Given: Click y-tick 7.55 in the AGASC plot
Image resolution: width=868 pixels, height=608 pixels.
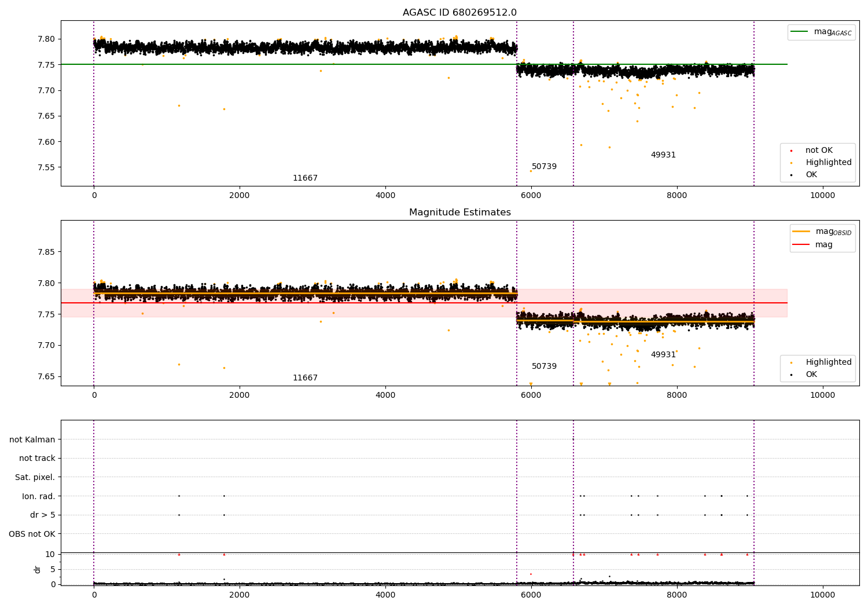Looking at the screenshot, I should point(46,168).
